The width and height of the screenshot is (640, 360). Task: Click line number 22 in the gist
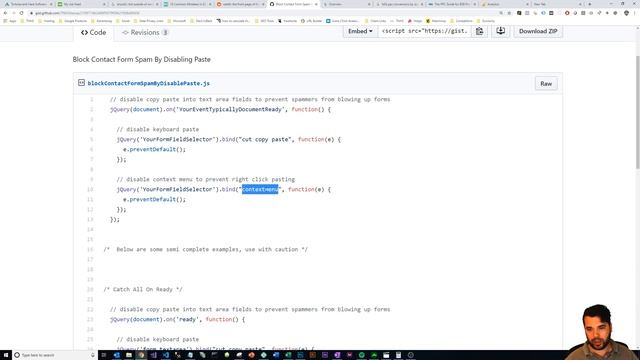pyautogui.click(x=90, y=309)
